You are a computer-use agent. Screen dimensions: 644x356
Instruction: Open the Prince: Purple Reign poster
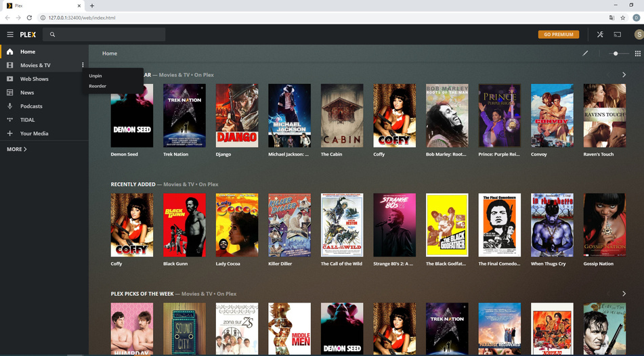[500, 115]
